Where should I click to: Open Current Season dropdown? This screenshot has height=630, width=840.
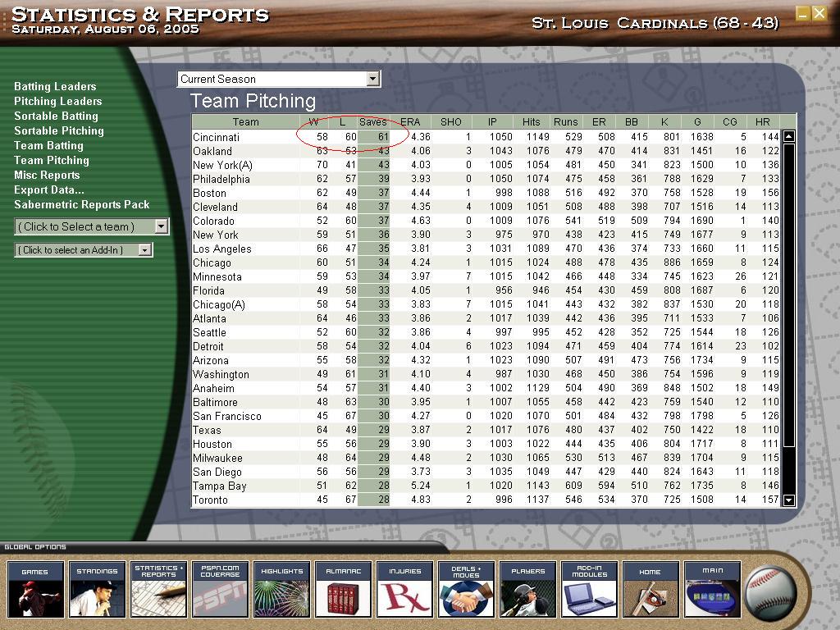pos(279,79)
